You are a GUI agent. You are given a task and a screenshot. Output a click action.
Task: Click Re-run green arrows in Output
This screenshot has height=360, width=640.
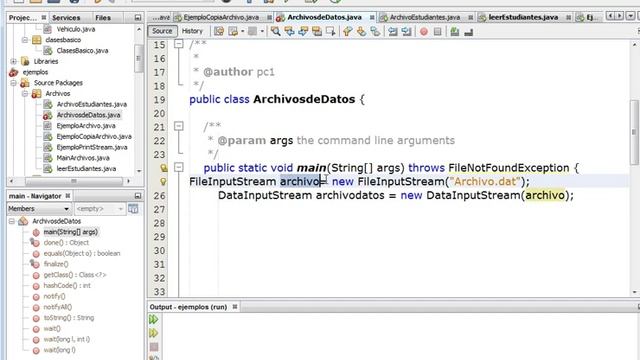[153, 319]
